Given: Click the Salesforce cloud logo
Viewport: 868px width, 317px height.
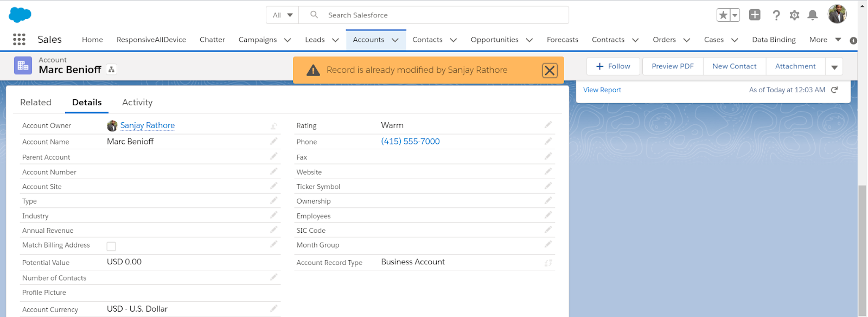Looking at the screenshot, I should 20,15.
